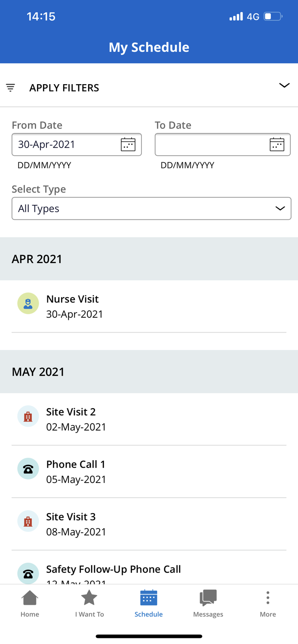Click the empty To Date field

point(211,145)
